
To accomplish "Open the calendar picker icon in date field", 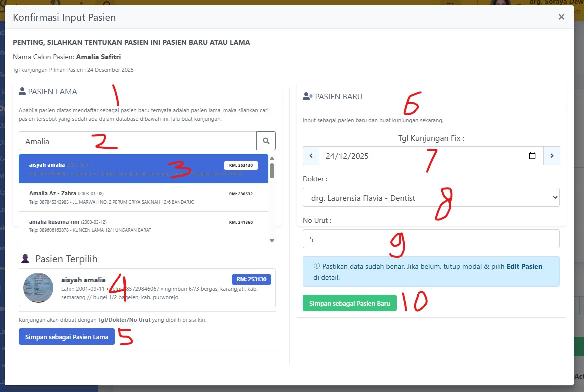I will coord(532,156).
